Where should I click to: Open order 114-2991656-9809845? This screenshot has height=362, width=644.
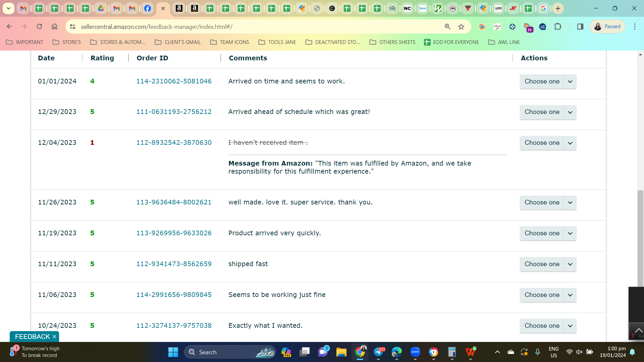click(174, 295)
